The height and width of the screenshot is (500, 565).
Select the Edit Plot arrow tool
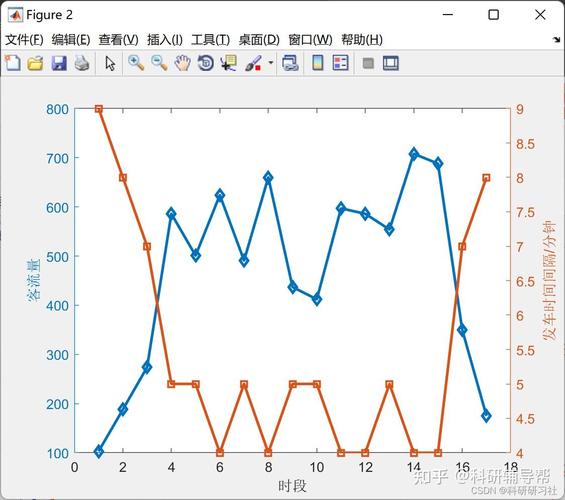[110, 63]
